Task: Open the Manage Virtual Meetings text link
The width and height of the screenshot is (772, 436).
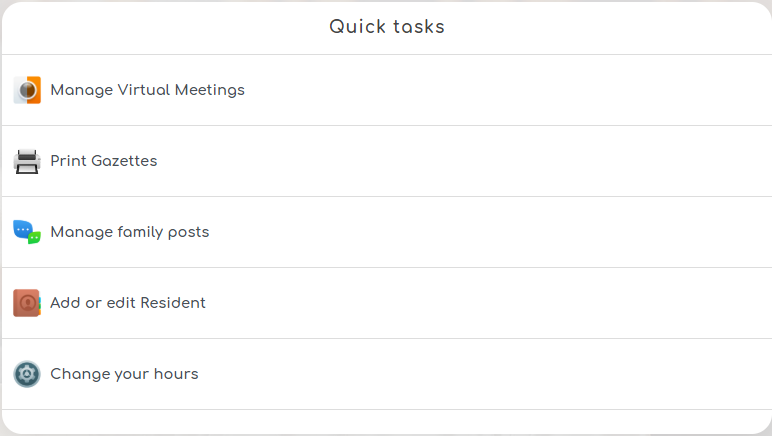Action: [147, 90]
